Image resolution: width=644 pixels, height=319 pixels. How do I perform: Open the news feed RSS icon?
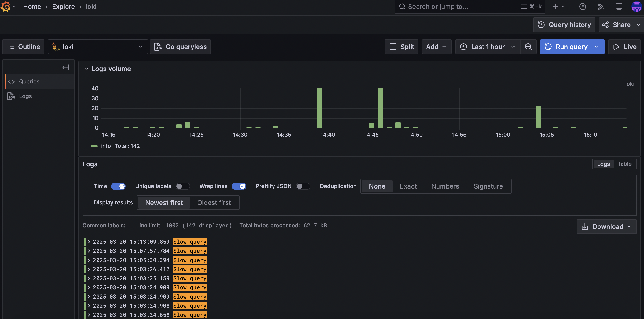click(x=600, y=7)
